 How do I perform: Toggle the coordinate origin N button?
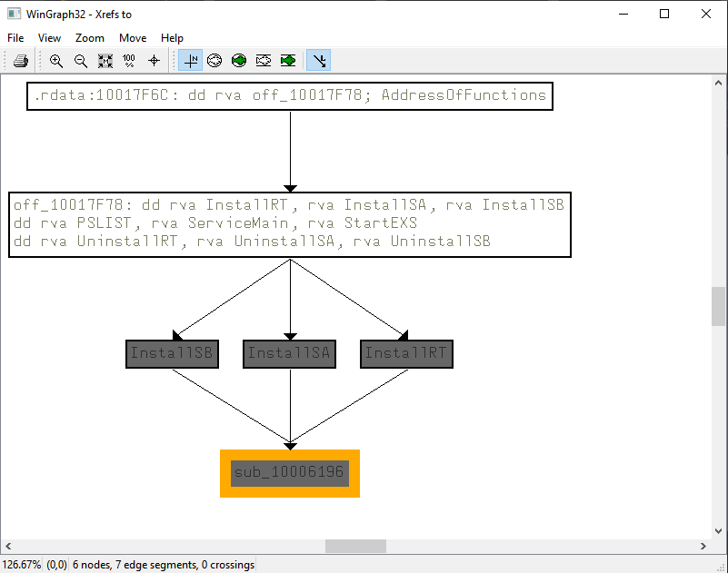pyautogui.click(x=191, y=61)
